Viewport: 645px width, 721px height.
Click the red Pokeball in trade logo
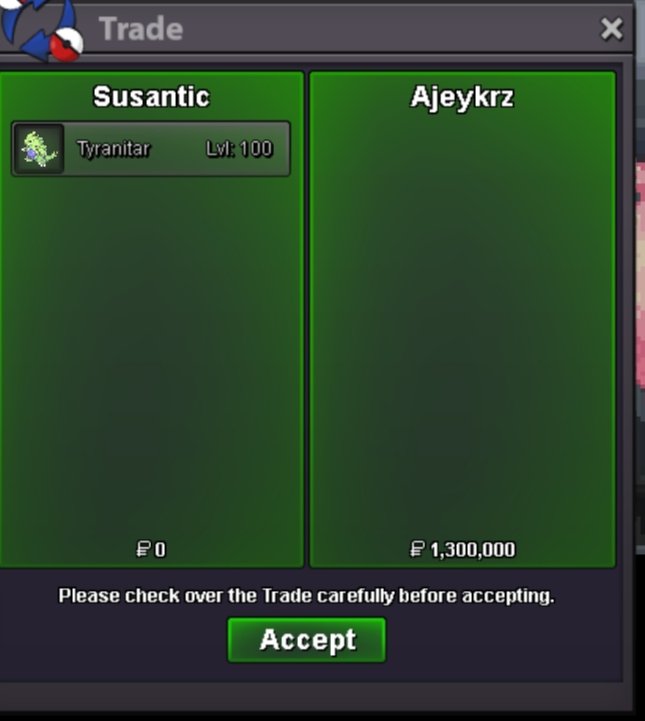(66, 45)
